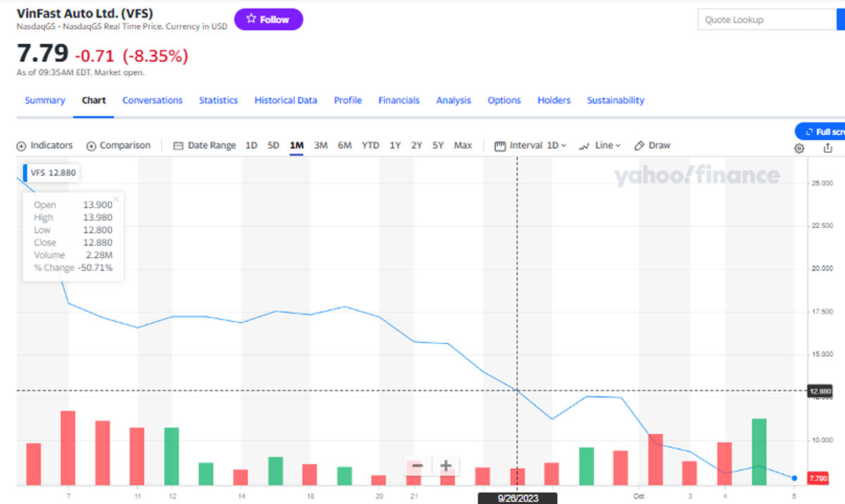Close the price details tooltip
The image size is (845, 504).
(x=116, y=199)
